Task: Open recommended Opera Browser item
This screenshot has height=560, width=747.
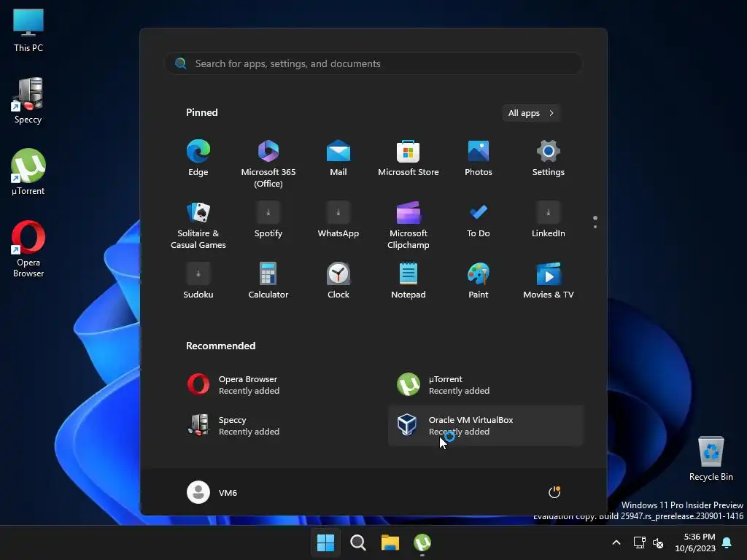Action: pyautogui.click(x=275, y=385)
